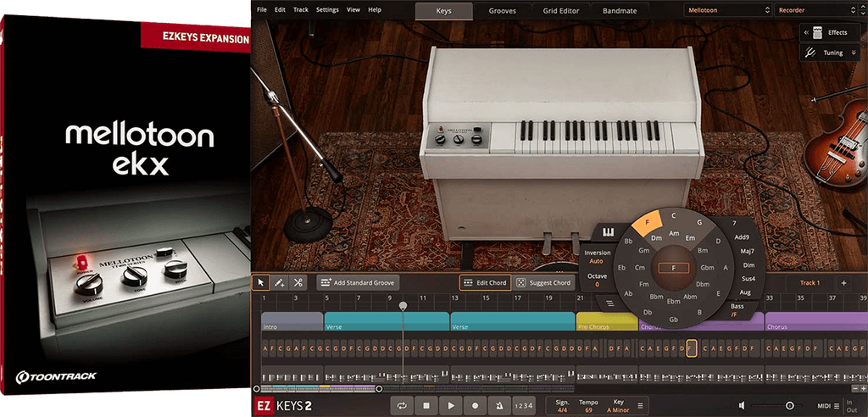Select the scissors split tool
Viewport: 868px width, 417px height.
point(298,282)
